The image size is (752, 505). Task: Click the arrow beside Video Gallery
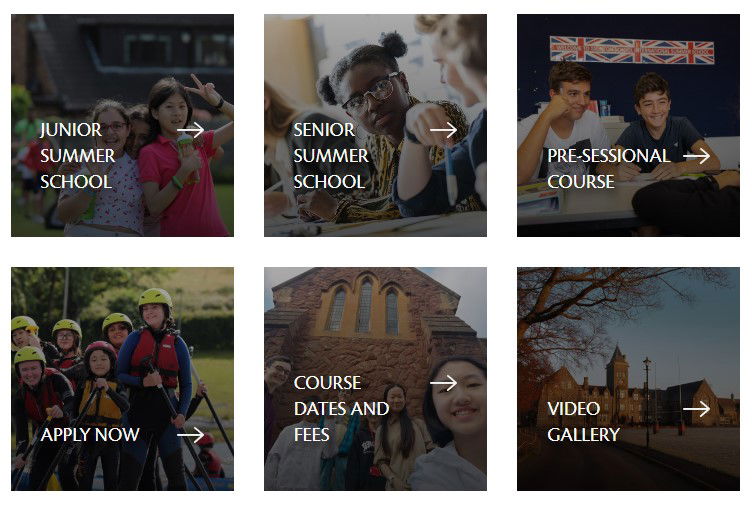pos(696,409)
